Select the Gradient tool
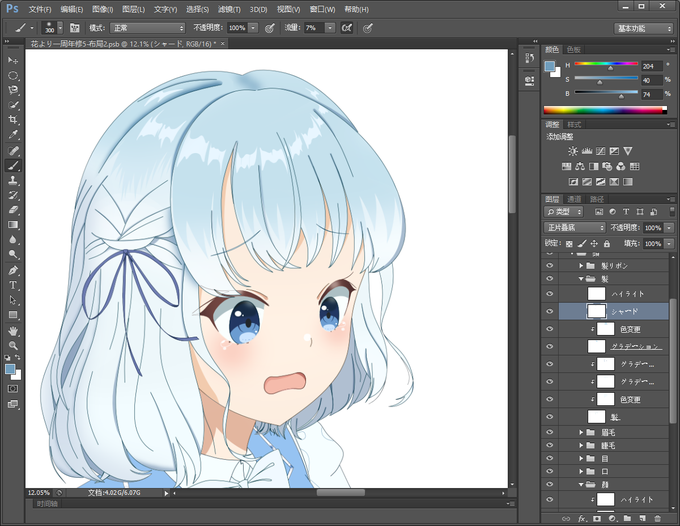This screenshot has width=680, height=526. tap(13, 225)
